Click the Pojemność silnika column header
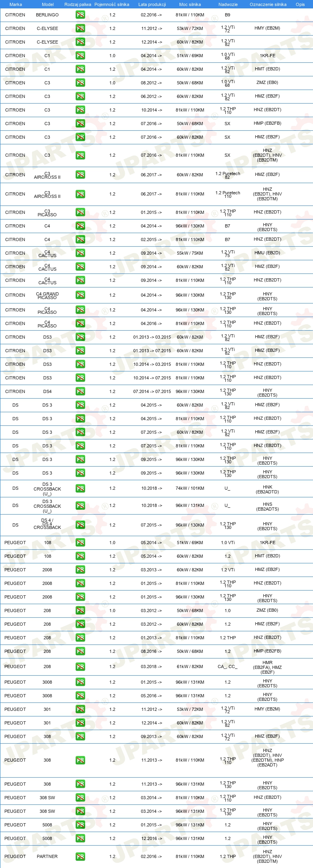 [112, 4]
